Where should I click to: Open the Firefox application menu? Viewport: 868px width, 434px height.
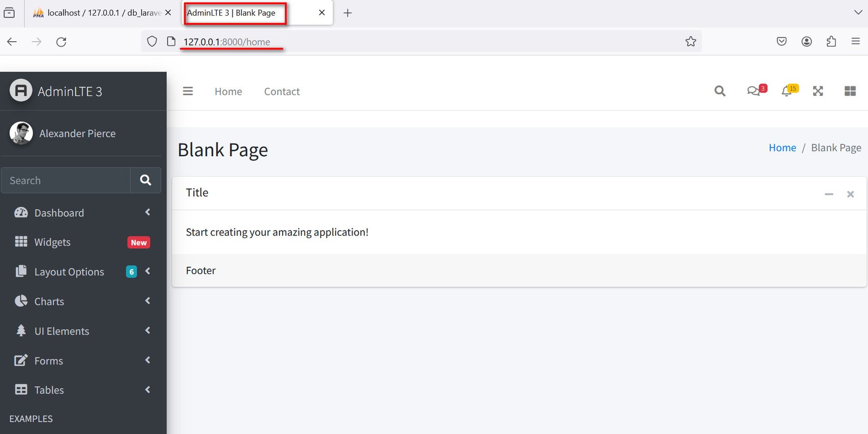[x=856, y=42]
